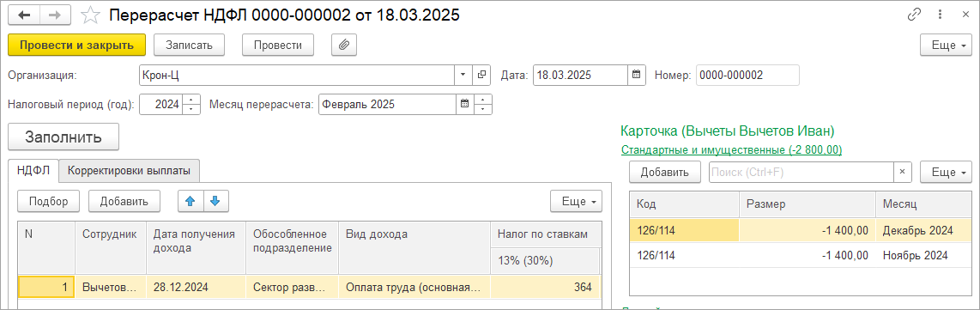Screen dimensions: 980x310
Task: Click the Провести и закрыть button
Action: click(x=77, y=45)
